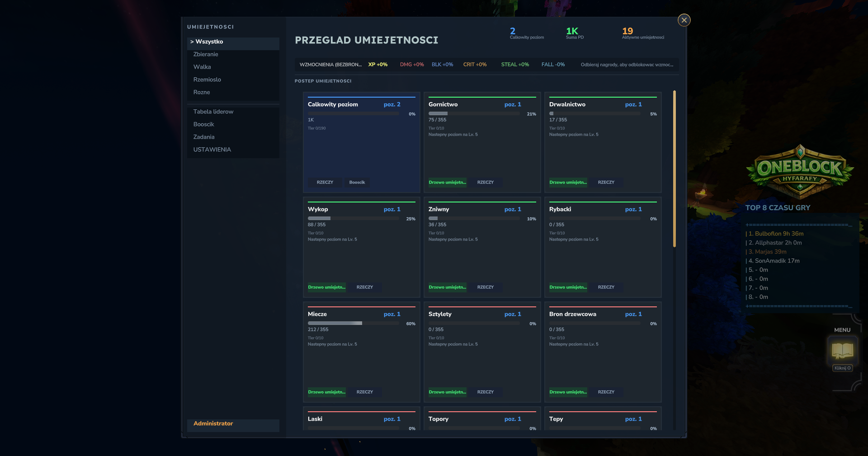Viewport: 868px width, 456px height.
Task: Switch to the Walka category
Action: 202,66
